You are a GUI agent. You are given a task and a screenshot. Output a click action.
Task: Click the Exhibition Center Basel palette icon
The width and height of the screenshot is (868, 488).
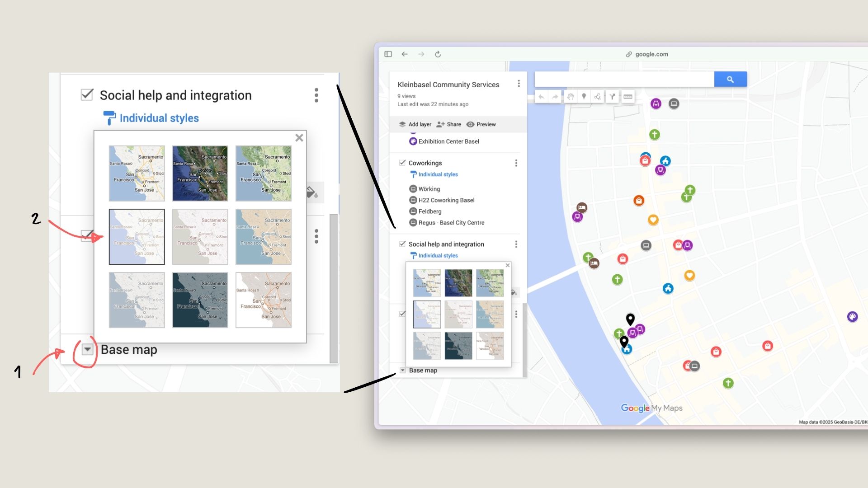point(413,141)
